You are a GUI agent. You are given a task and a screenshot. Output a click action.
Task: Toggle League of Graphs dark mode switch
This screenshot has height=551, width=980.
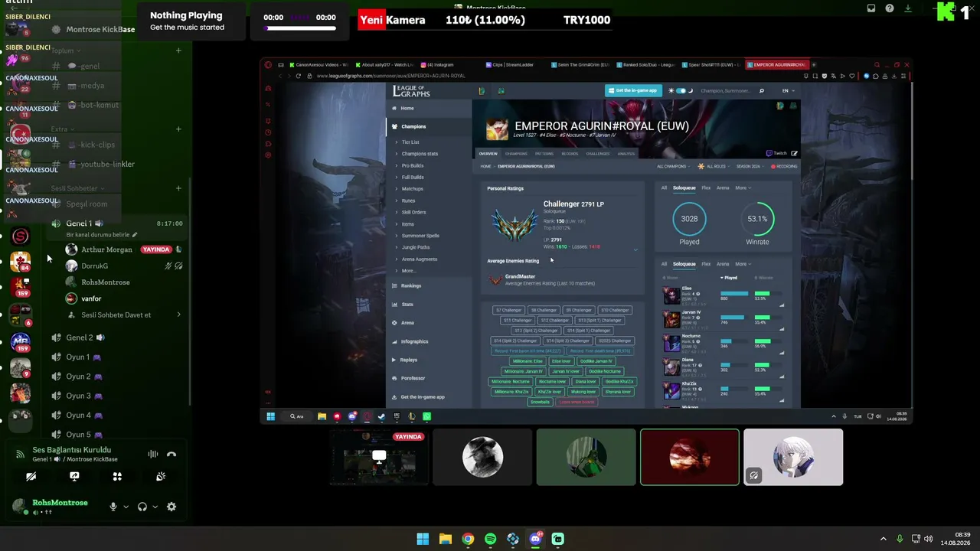[681, 90]
